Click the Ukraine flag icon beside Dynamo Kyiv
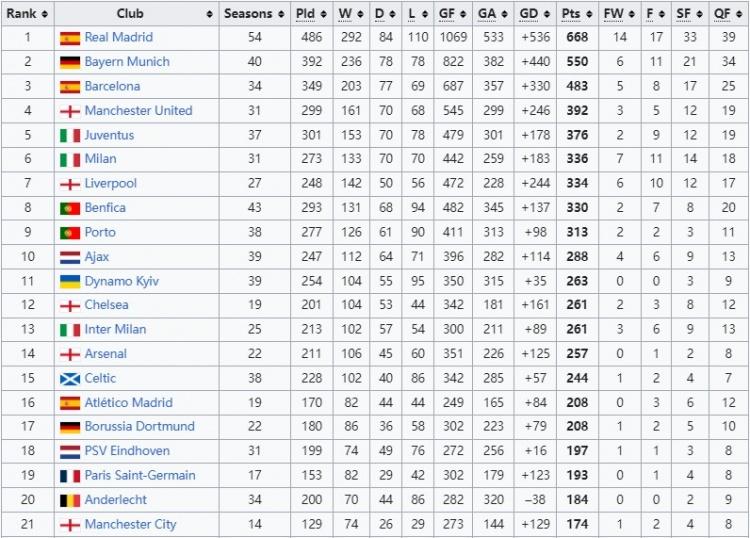Image resolution: width=750 pixels, height=538 pixels. (69, 282)
